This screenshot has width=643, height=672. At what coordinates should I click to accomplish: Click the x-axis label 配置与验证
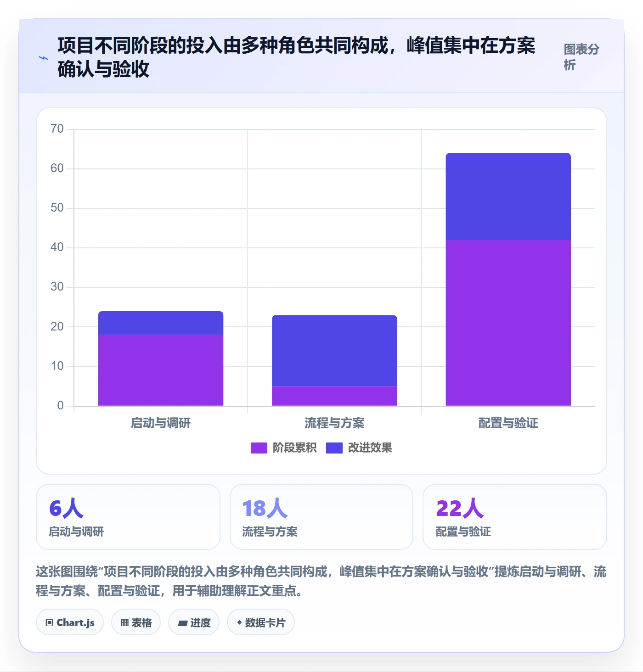(508, 423)
